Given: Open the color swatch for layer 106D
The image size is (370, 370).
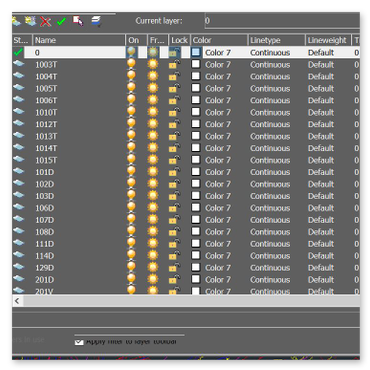Looking at the screenshot, I should point(196,207).
